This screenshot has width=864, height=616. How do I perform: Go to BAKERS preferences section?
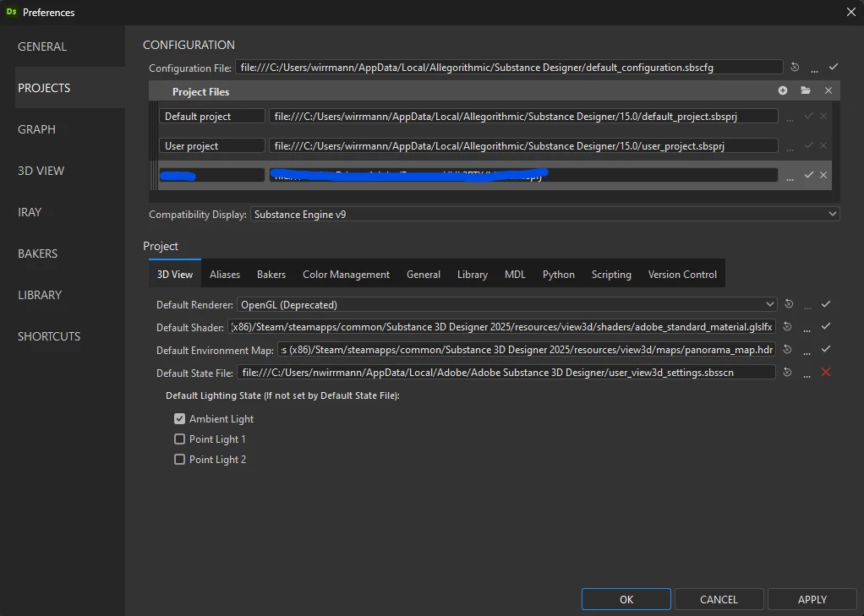70,253
